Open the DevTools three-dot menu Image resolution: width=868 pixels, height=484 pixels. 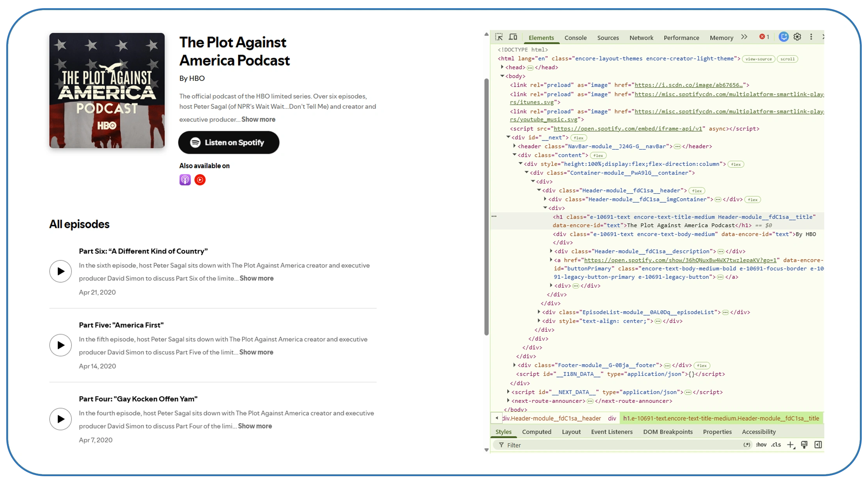click(x=811, y=37)
